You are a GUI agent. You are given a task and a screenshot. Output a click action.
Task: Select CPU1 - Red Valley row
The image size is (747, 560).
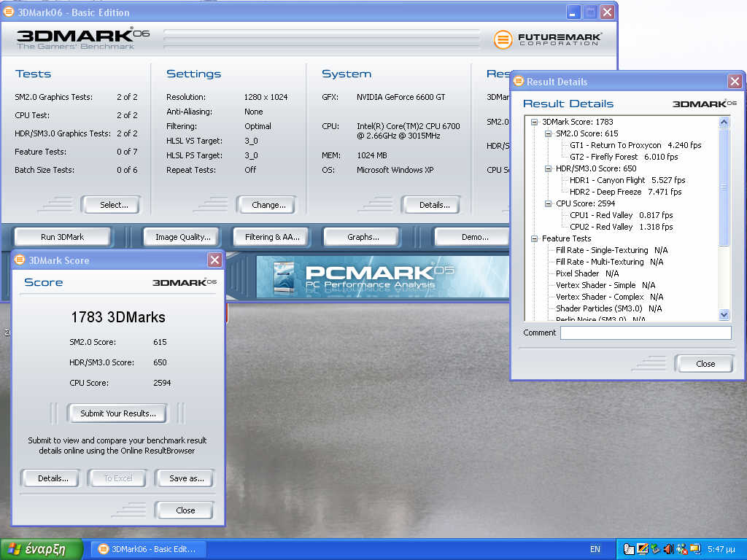[622, 215]
